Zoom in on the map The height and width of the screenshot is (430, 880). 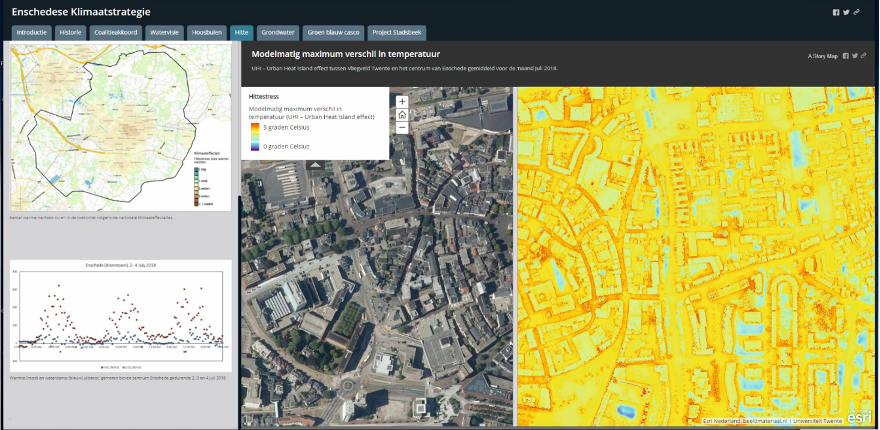pos(402,101)
